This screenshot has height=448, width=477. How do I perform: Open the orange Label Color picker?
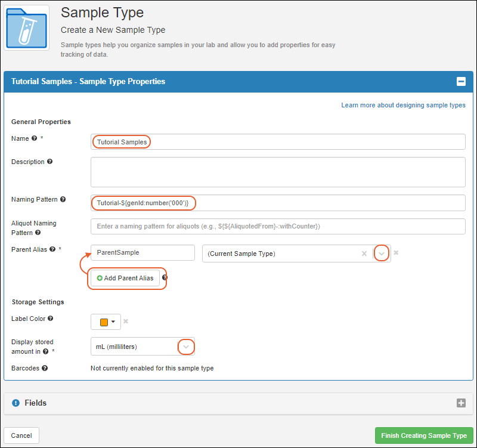tap(106, 322)
